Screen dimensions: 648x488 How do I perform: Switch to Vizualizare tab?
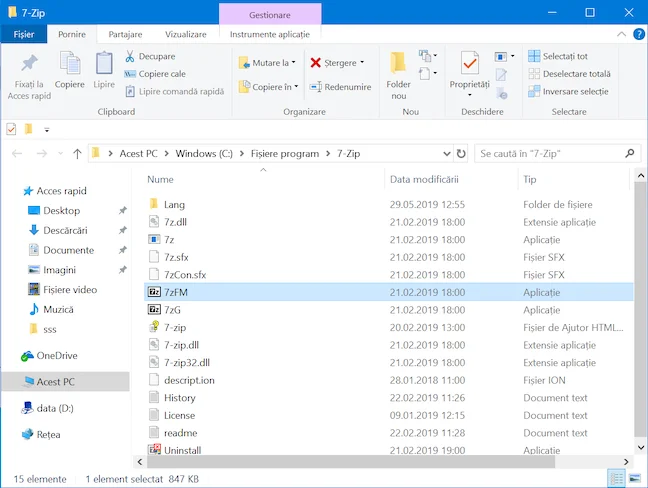pos(186,34)
